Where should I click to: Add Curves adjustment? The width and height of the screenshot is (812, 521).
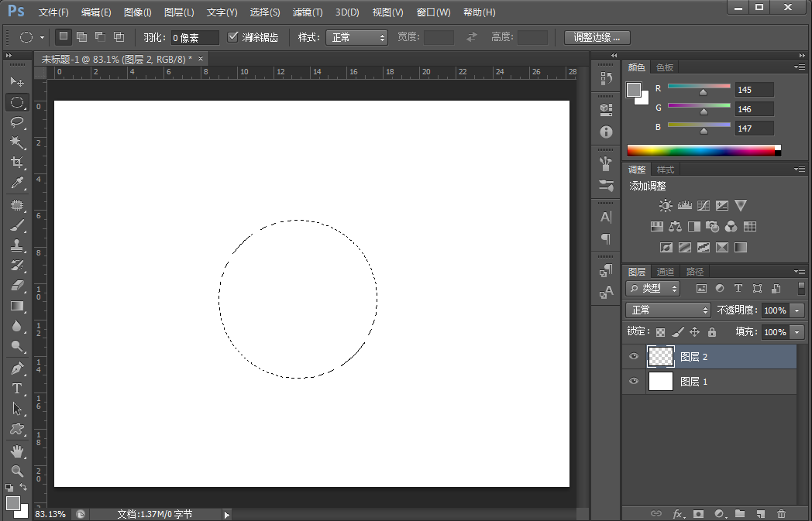[x=704, y=205]
